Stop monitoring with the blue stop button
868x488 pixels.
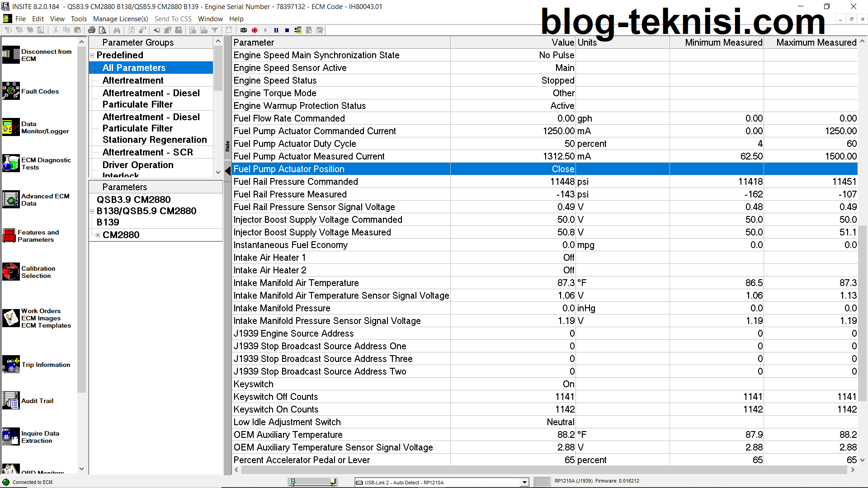(287, 30)
